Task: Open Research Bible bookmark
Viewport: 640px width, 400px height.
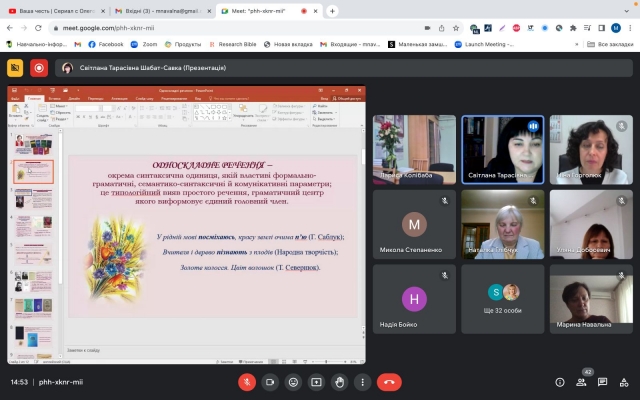Action: point(233,44)
